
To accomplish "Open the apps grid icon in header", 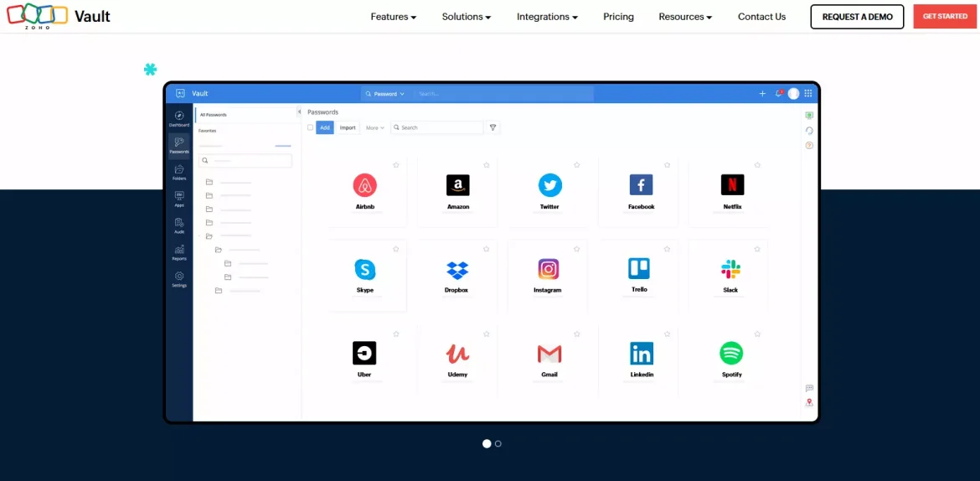I will click(x=808, y=94).
